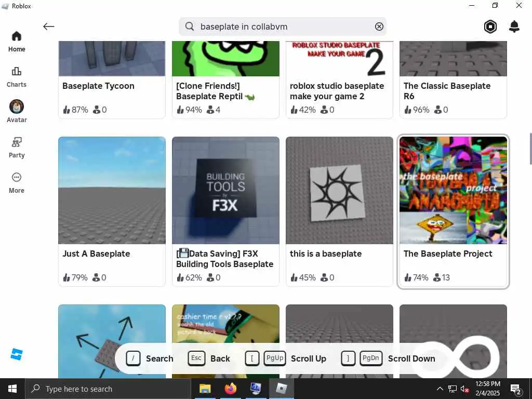Open the game with arrows on blue sky

112,341
